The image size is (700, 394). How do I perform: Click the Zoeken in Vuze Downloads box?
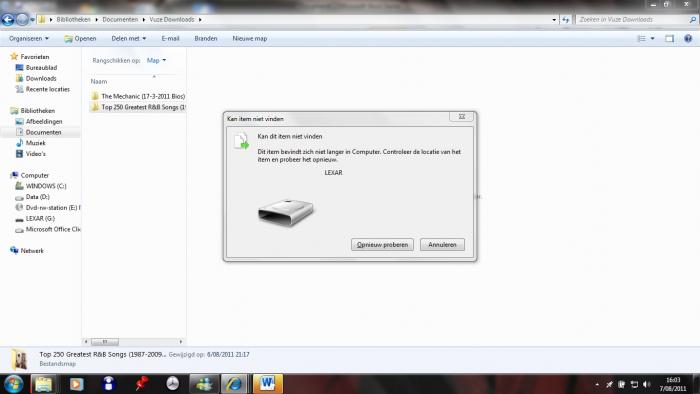[632, 20]
